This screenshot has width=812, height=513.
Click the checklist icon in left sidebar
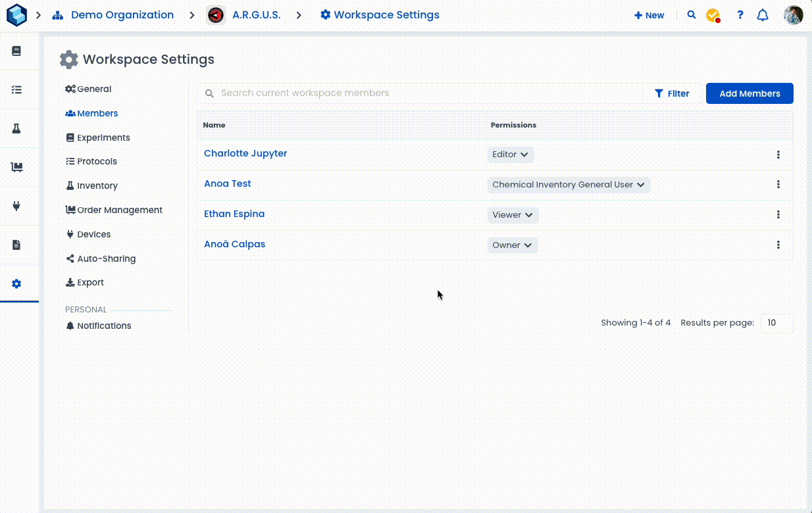tap(16, 89)
